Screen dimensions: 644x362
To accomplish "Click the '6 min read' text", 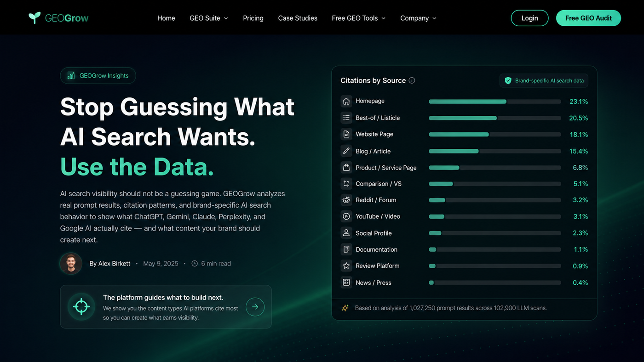I will (216, 264).
